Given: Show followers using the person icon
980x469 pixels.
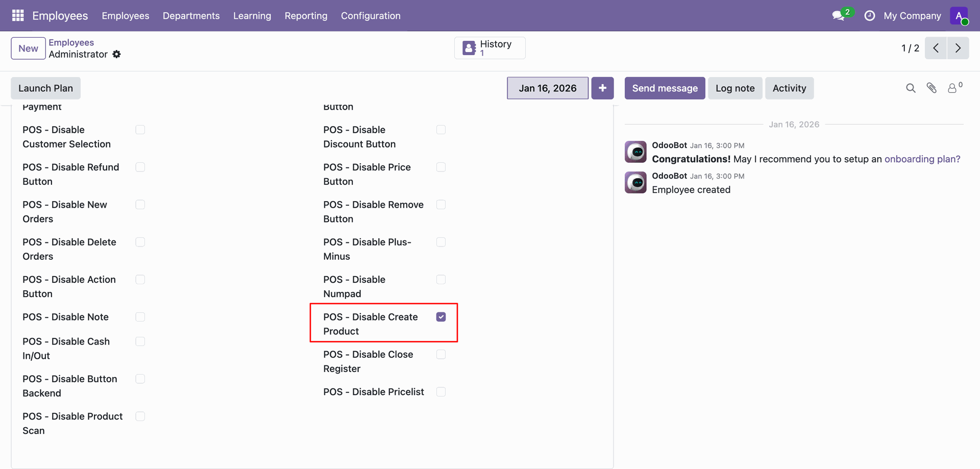Looking at the screenshot, I should [952, 88].
